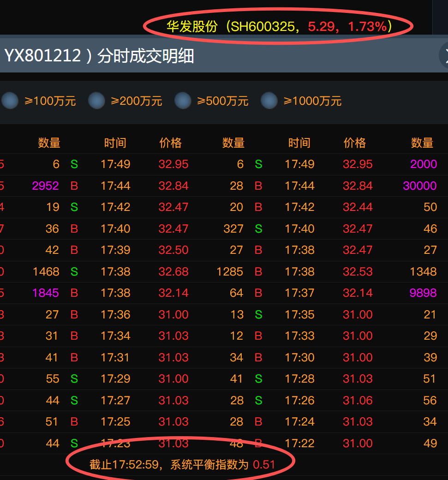
Task: Click the S marker beside quantity 1468
Action: click(x=74, y=271)
